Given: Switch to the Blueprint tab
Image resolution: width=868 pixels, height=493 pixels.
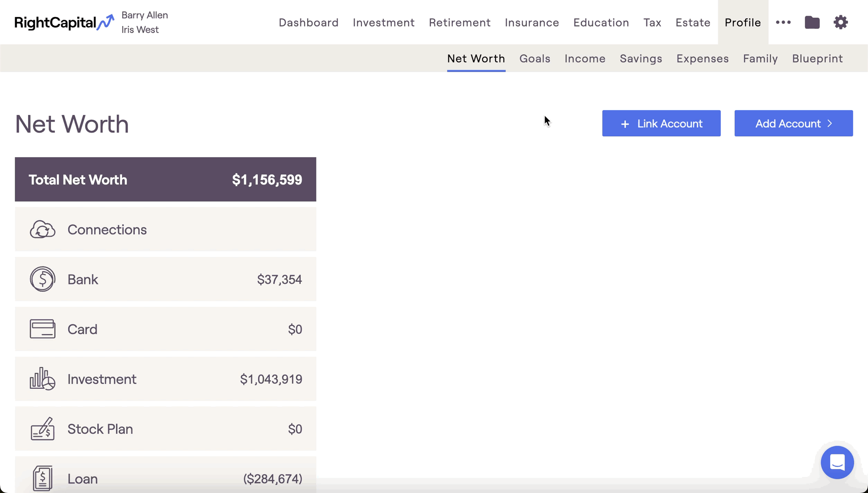Looking at the screenshot, I should [817, 59].
